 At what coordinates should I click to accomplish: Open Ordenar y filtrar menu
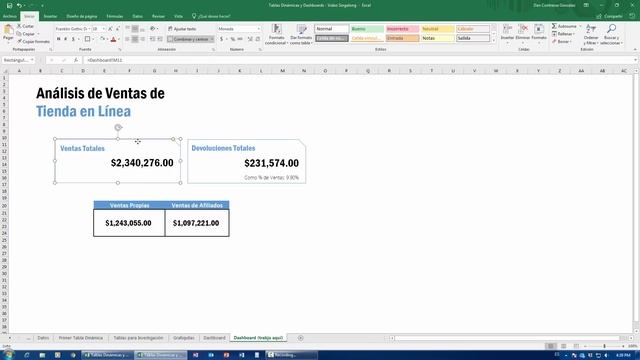[591, 34]
